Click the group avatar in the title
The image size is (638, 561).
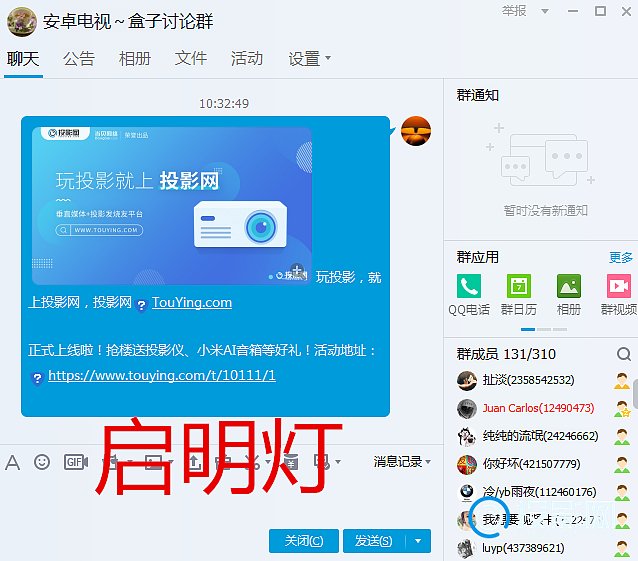click(x=22, y=22)
